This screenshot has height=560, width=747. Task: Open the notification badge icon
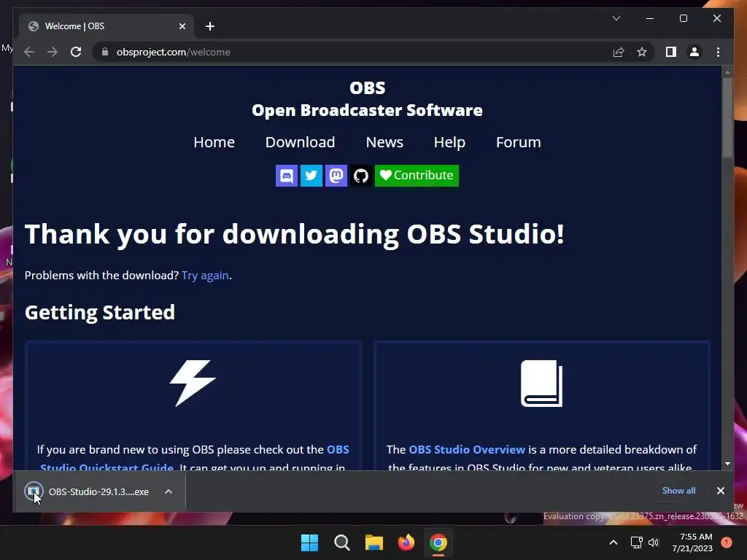coord(727,542)
